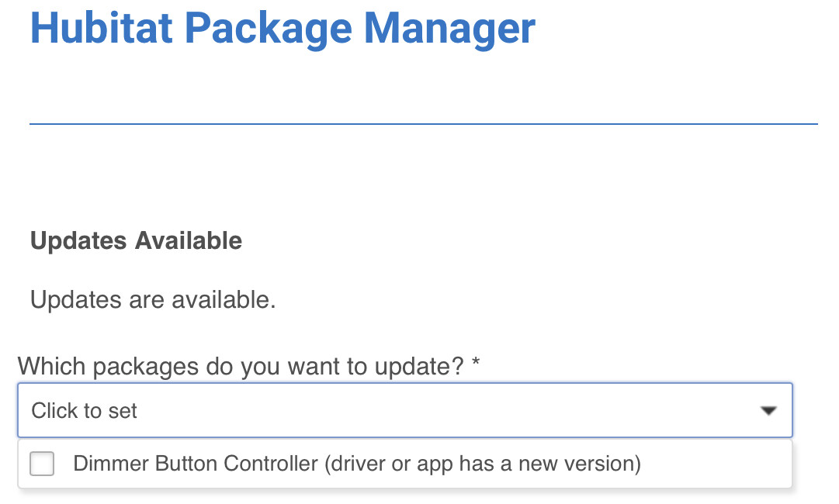This screenshot has width=839, height=504.
Task: Click the word "Package" in the header
Action: pyautogui.click(x=268, y=28)
